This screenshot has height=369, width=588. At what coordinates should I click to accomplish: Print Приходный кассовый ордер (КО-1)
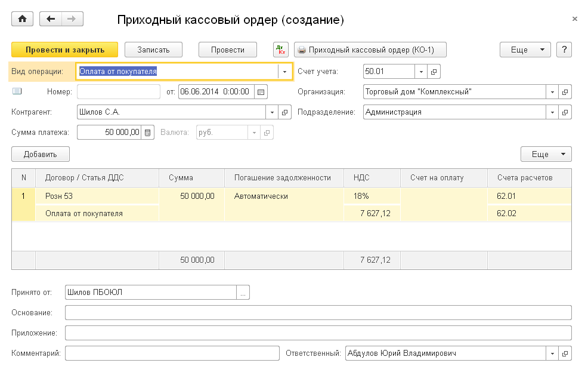tap(370, 50)
